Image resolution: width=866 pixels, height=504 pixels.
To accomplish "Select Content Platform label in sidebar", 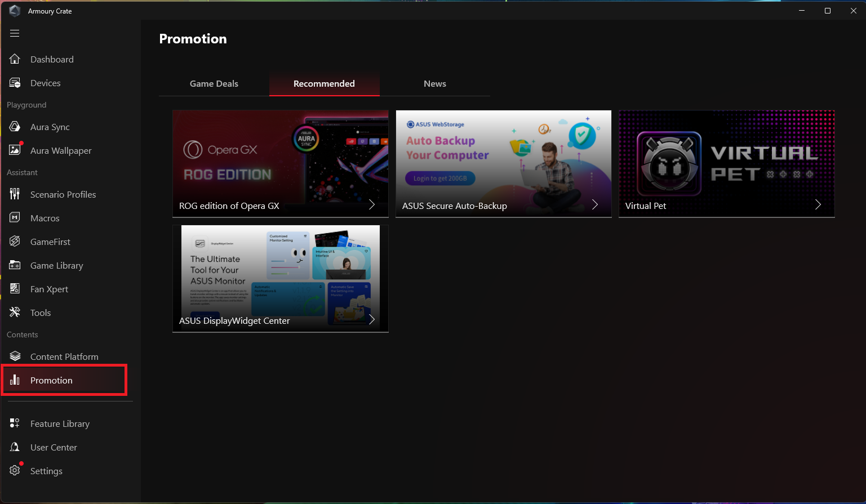I will pyautogui.click(x=64, y=356).
